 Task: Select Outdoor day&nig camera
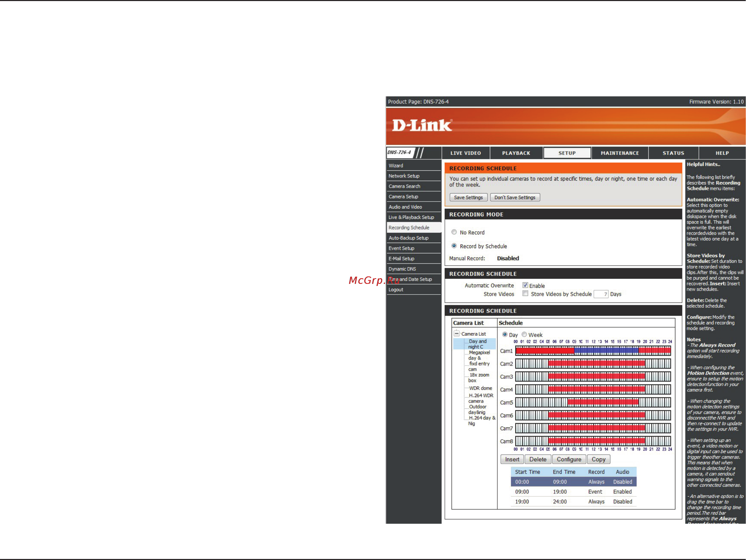click(477, 410)
